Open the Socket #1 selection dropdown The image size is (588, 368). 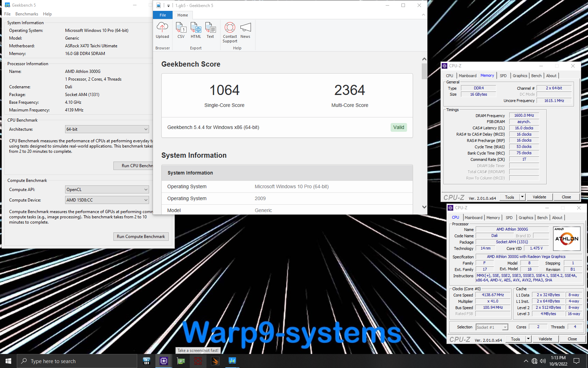click(x=492, y=327)
